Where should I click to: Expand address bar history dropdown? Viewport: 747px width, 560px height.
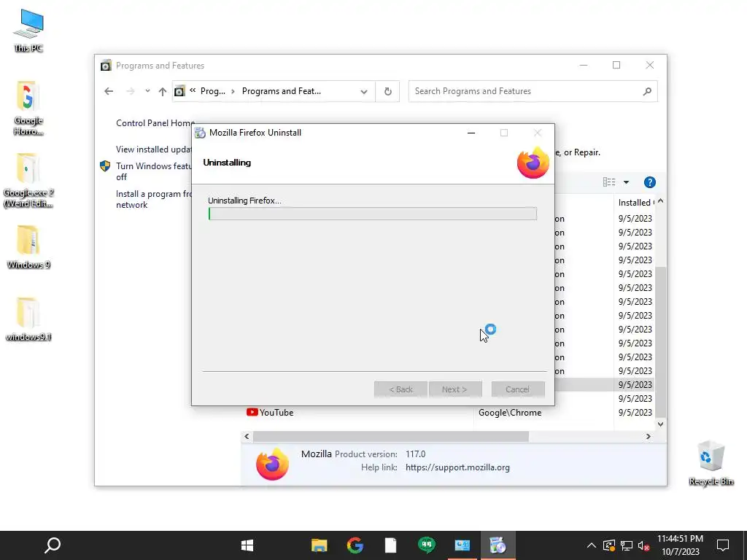[364, 91]
